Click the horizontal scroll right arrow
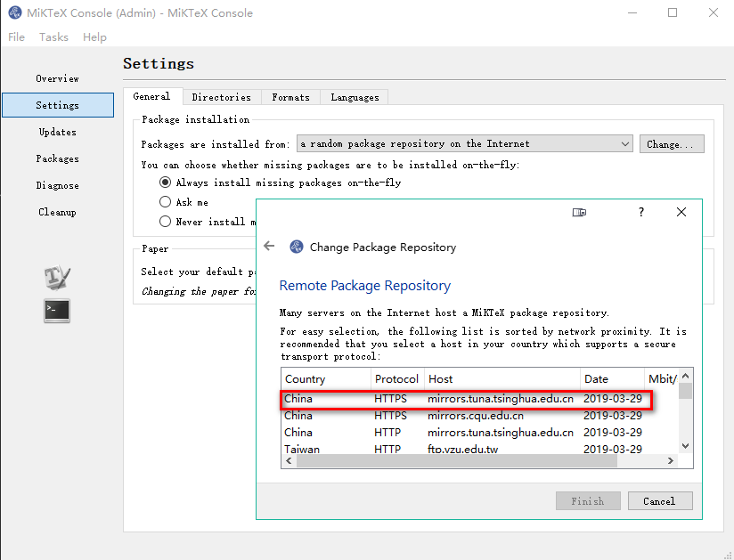This screenshot has width=734, height=560. [x=671, y=461]
